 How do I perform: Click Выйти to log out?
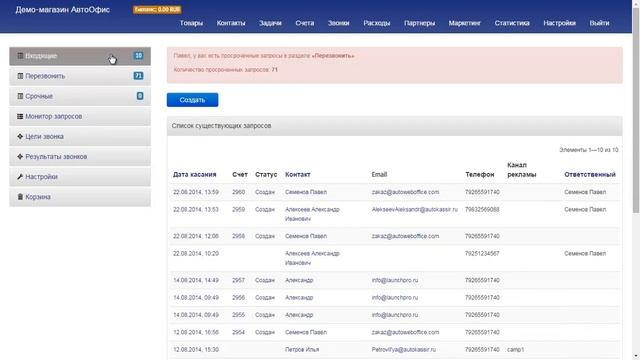(x=599, y=23)
